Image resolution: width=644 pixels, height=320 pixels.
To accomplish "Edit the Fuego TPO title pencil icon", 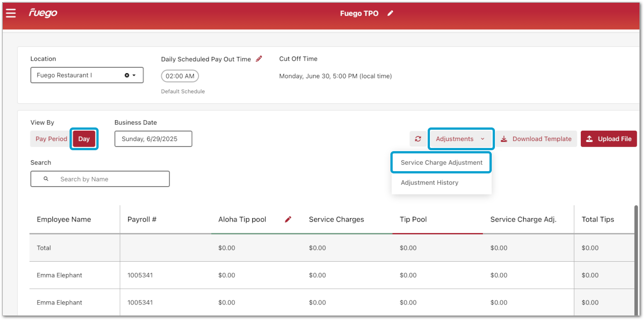I will point(390,13).
